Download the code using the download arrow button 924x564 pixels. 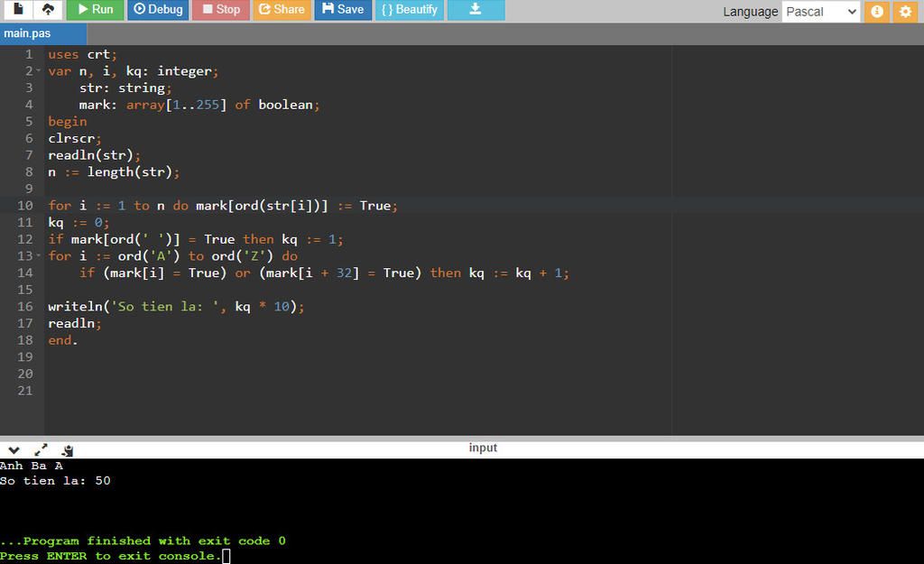(x=476, y=9)
